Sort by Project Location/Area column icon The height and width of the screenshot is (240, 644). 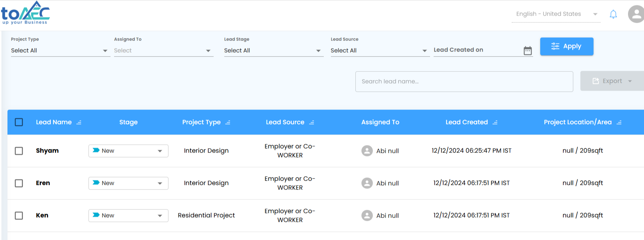[x=619, y=122]
